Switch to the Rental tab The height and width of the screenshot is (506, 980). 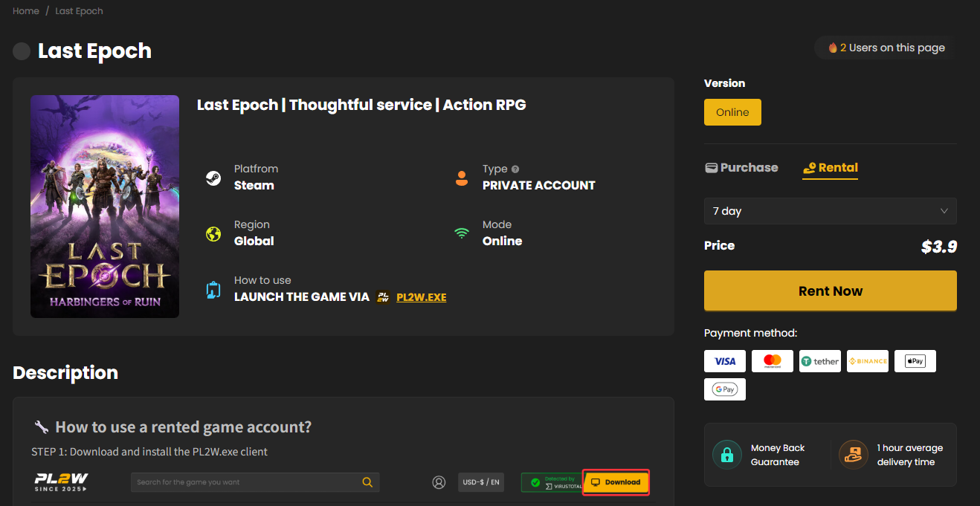pyautogui.click(x=831, y=168)
